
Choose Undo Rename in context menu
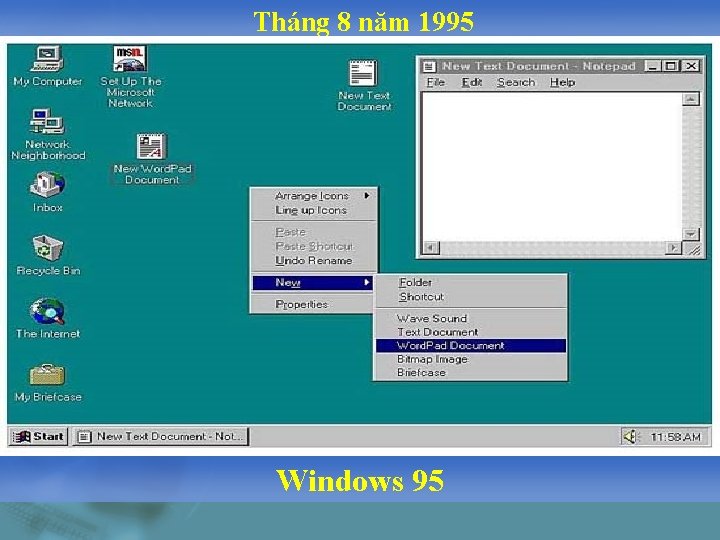[x=314, y=260]
